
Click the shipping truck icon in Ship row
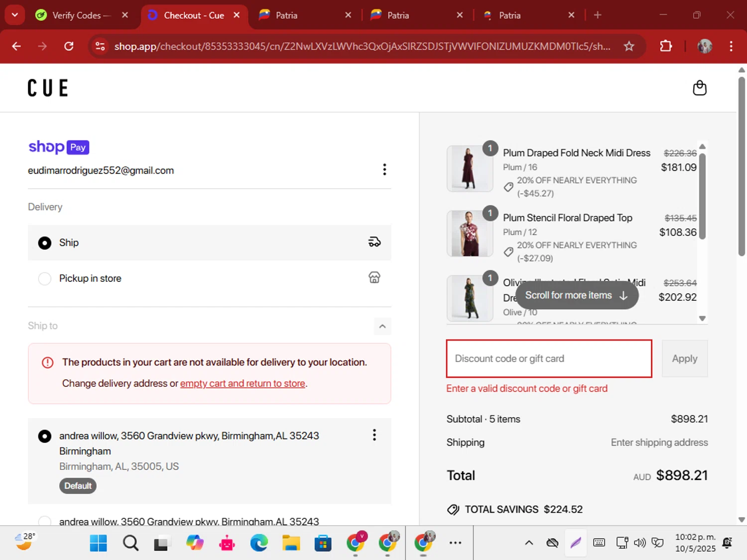(x=374, y=242)
